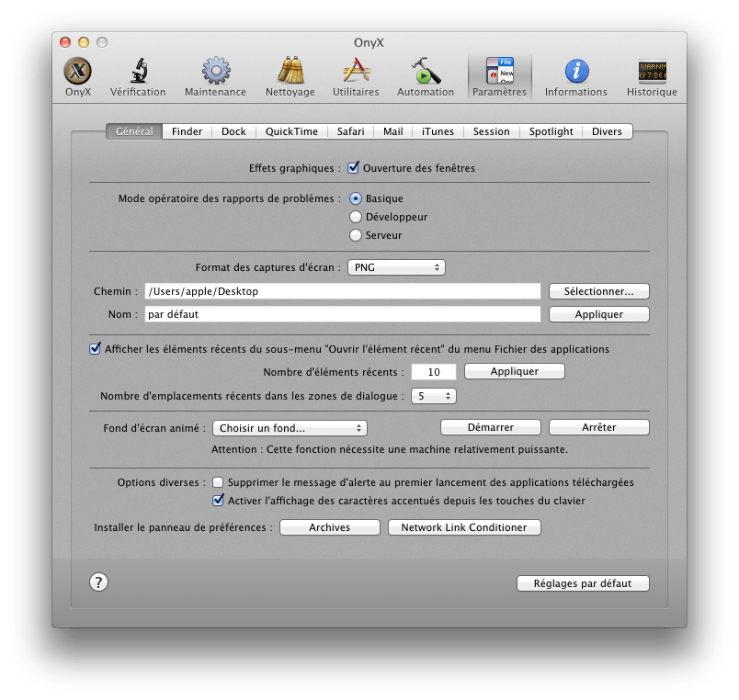Toggle Ouverture des fenêtres checkbox
739x700 pixels.
point(353,168)
